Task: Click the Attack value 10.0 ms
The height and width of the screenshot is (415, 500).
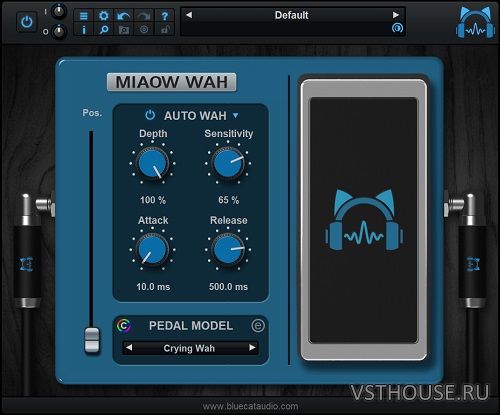Action: (153, 287)
